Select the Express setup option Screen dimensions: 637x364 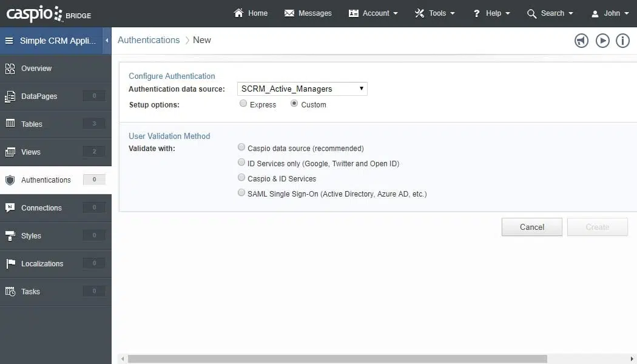pos(243,104)
